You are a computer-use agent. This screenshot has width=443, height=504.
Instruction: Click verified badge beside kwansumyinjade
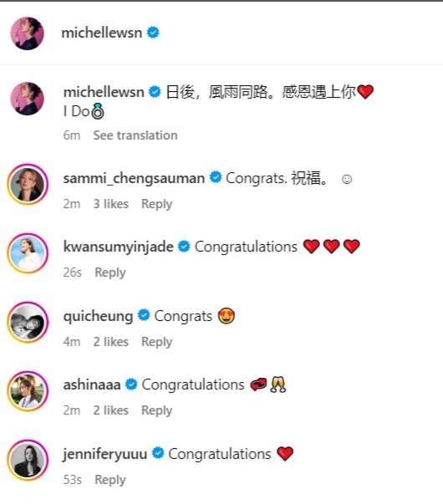184,247
